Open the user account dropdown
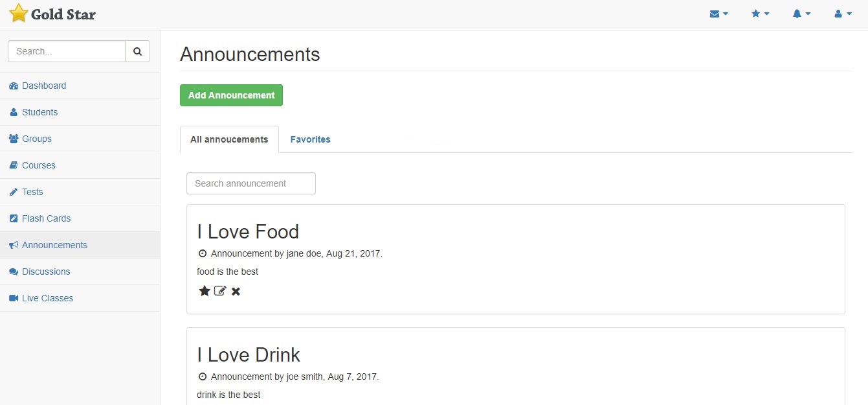Screen dimensions: 868x405 coord(843,14)
